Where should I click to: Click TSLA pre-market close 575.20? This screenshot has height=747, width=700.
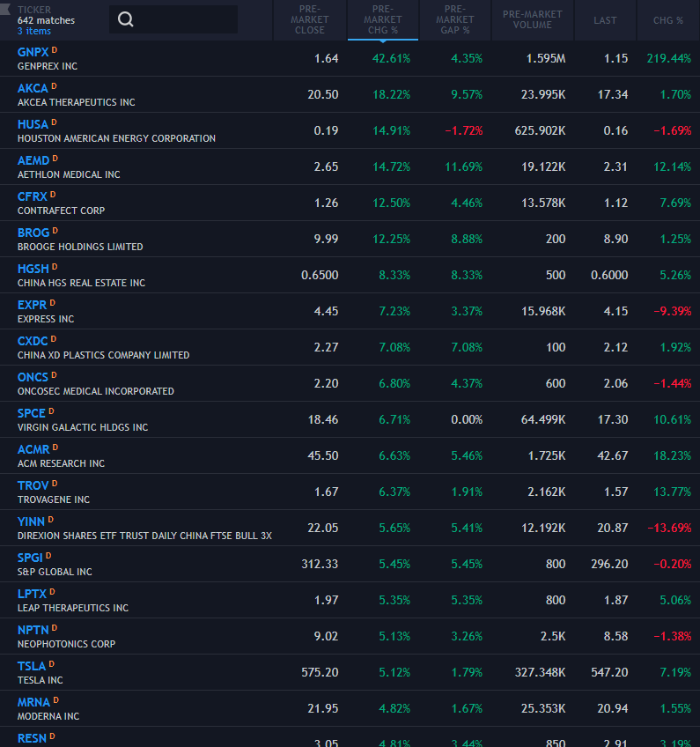[320, 673]
